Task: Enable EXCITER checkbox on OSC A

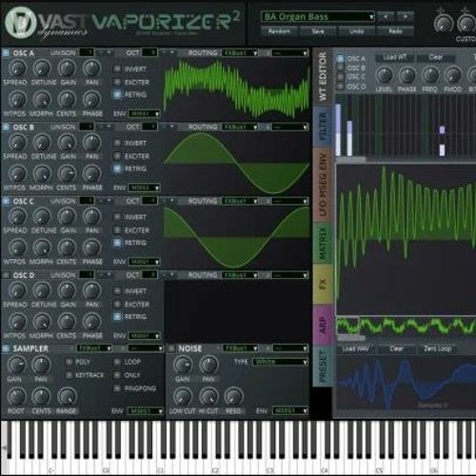Action: pyautogui.click(x=117, y=82)
